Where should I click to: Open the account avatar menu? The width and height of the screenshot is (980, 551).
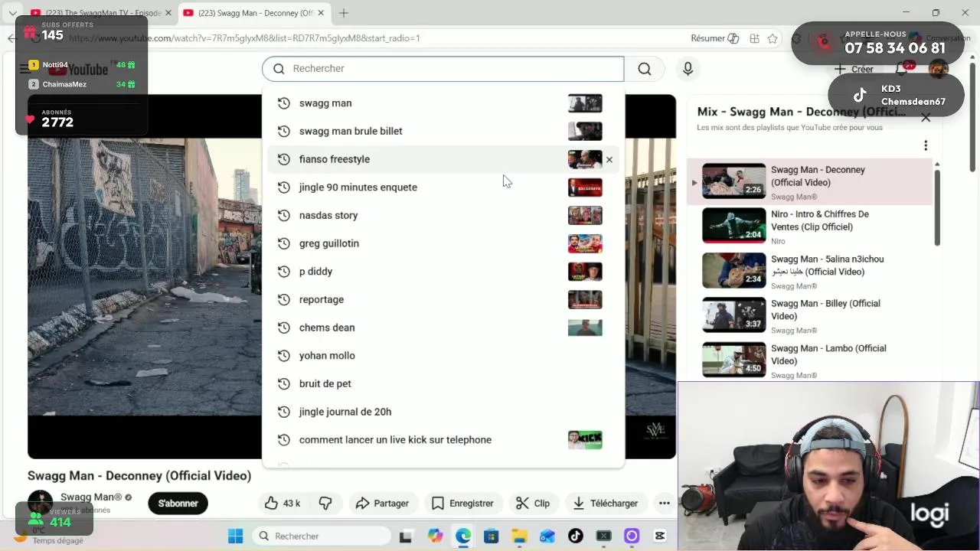938,69
